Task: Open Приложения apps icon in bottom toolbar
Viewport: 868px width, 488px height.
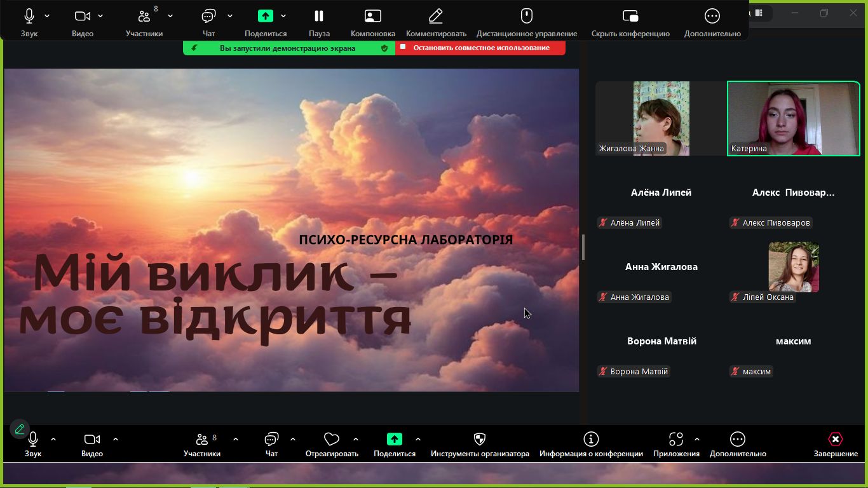Action: point(676,440)
